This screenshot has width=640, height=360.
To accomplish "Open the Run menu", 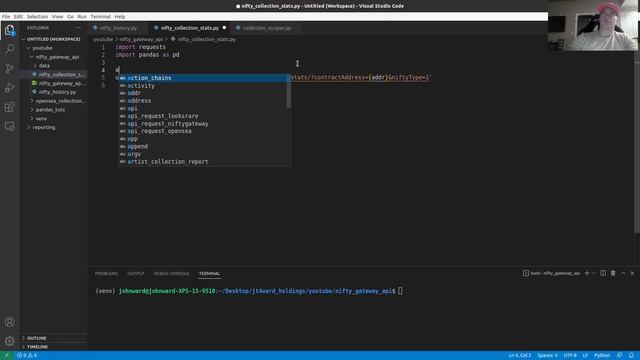I will pyautogui.click(x=82, y=17).
